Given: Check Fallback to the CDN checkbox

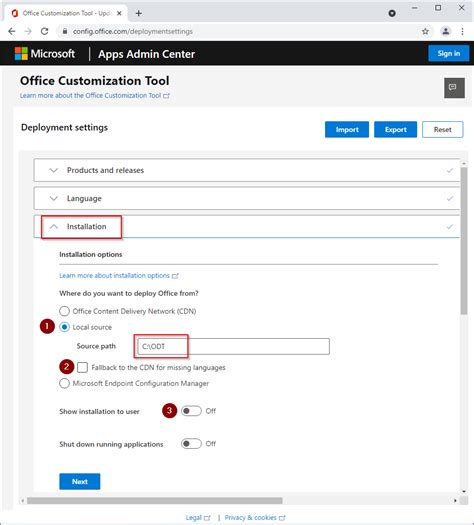Looking at the screenshot, I should point(82,367).
